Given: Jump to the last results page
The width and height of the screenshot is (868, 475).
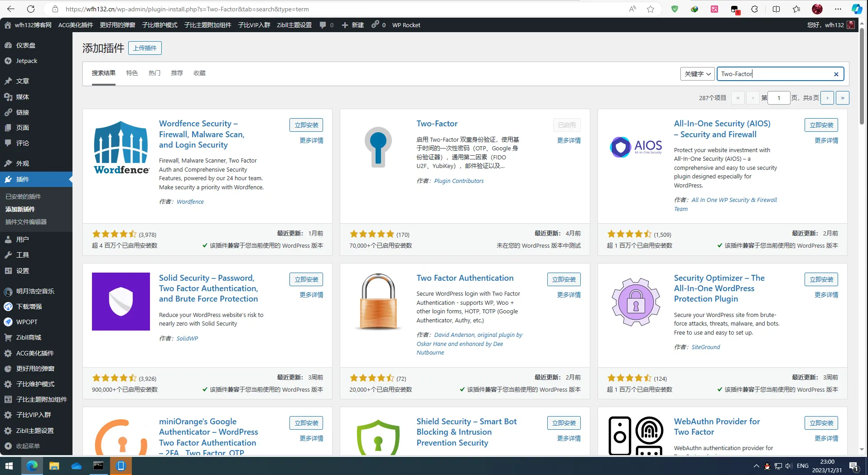Looking at the screenshot, I should click(843, 98).
